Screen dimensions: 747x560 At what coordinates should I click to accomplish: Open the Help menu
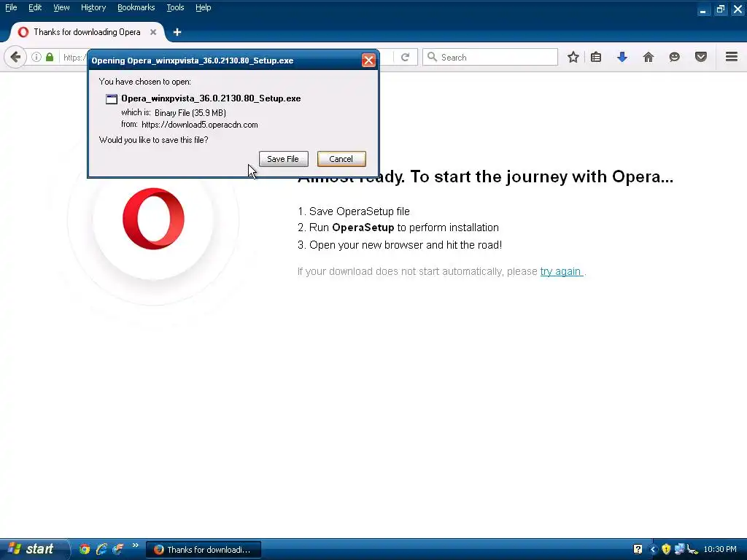coord(204,7)
